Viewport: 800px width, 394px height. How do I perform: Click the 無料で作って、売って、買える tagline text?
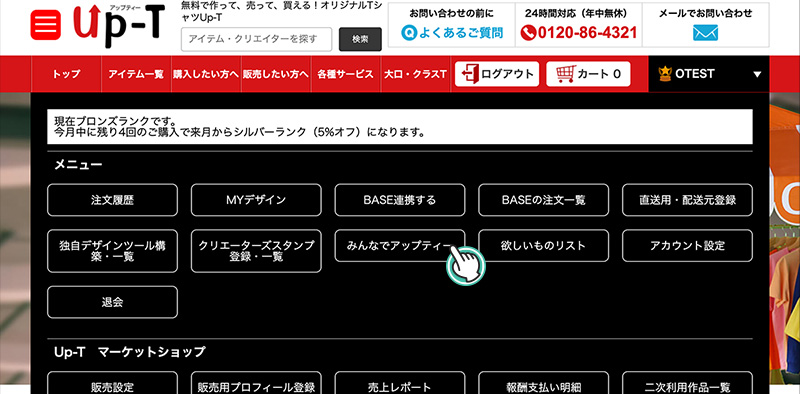coord(282,12)
